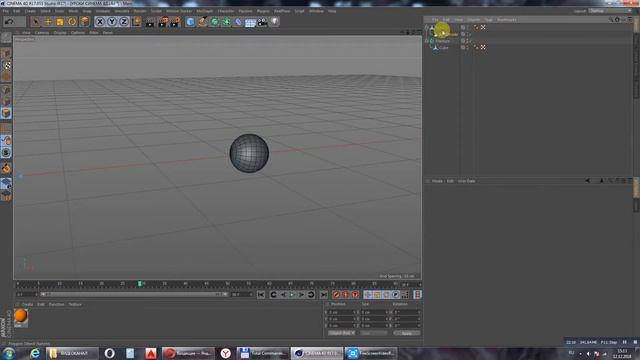Select the Cube object in Object Manager
This screenshot has width=640, height=360.
[x=444, y=48]
